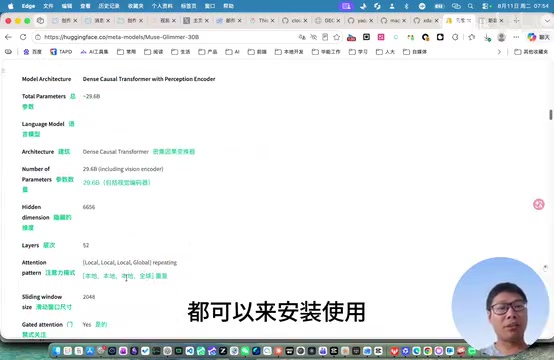Open the Copilot 聊天 button
Image resolution: width=554 pixels, height=360 pixels.
tap(538, 37)
